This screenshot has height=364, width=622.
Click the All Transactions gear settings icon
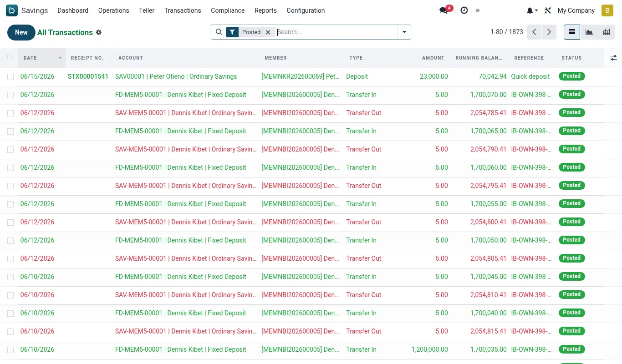[x=99, y=32]
